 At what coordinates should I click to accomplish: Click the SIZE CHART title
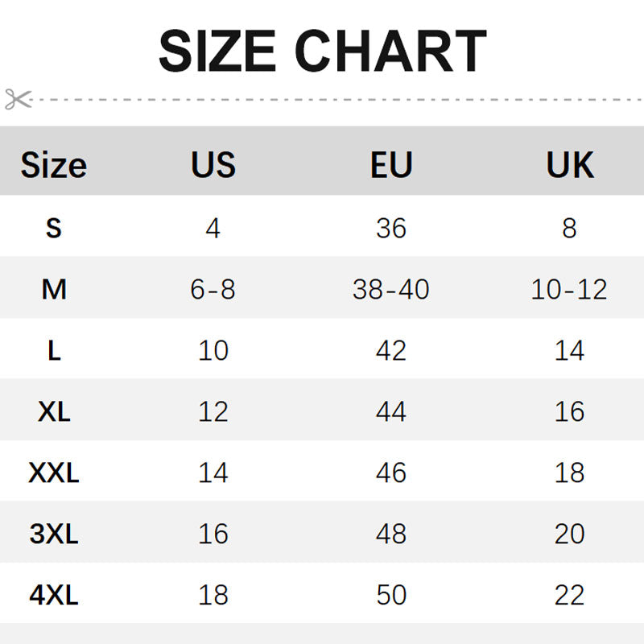click(322, 51)
